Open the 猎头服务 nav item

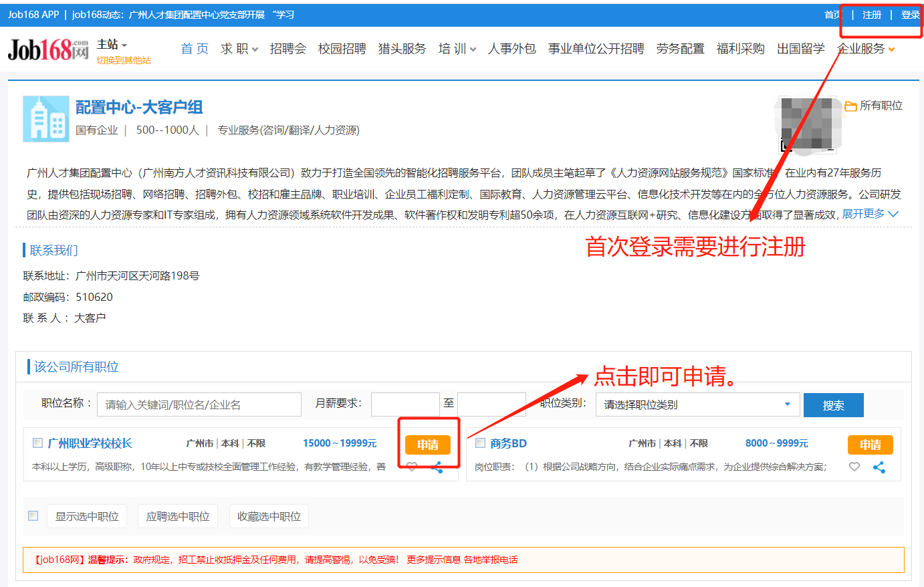click(402, 49)
